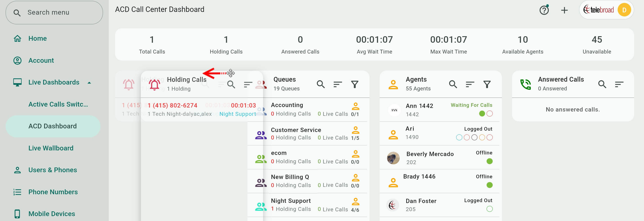The height and width of the screenshot is (221, 644).
Task: Filter the Queues panel
Action: (355, 84)
